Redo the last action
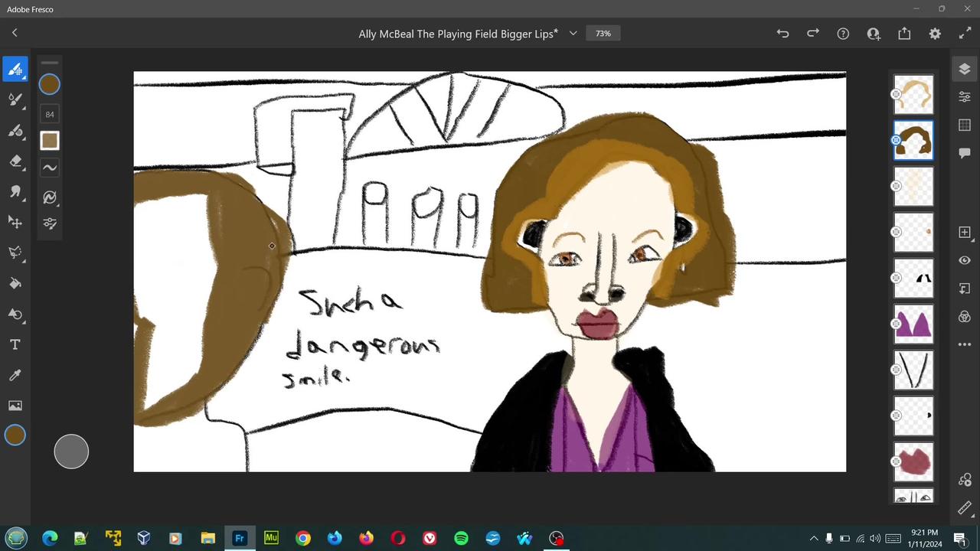 click(813, 34)
